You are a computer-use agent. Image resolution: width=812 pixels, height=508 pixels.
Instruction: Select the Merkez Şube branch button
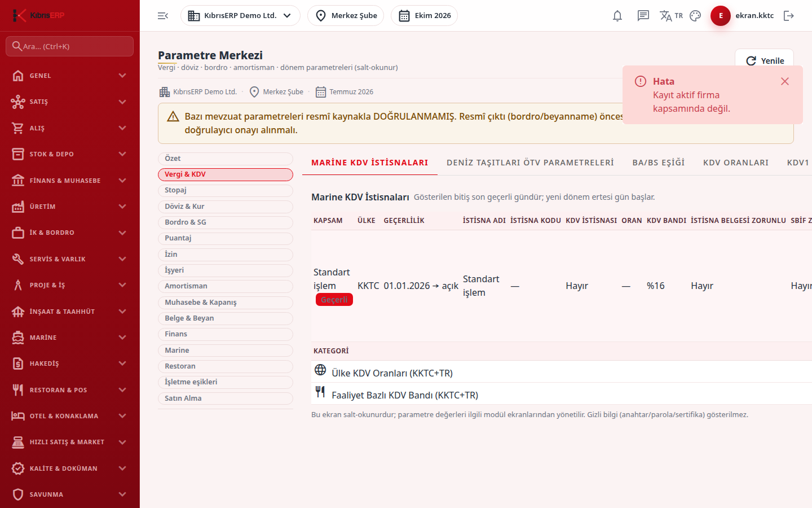(346, 16)
